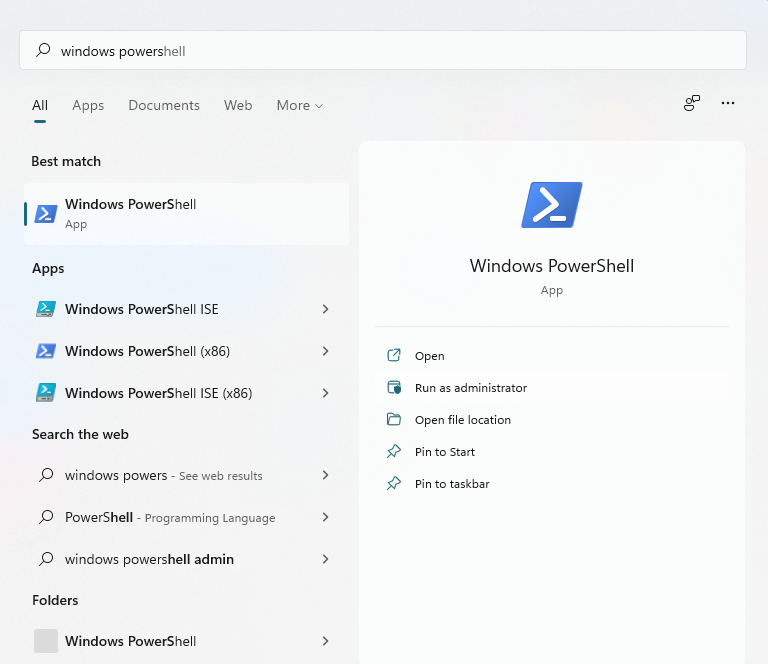Select Windows PowerShell (x86) app result
Screen dimensions: 768x664
pyautogui.click(x=187, y=351)
